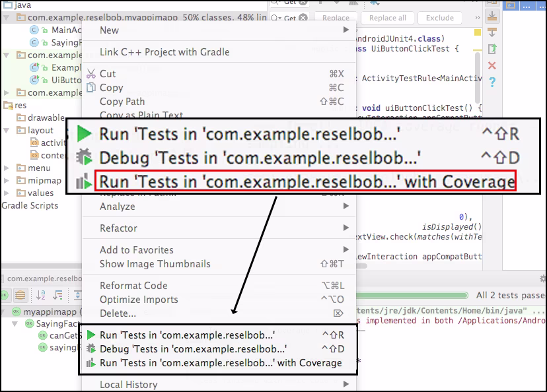Select Copy Path menu entry
The image size is (547, 392).
(219, 102)
